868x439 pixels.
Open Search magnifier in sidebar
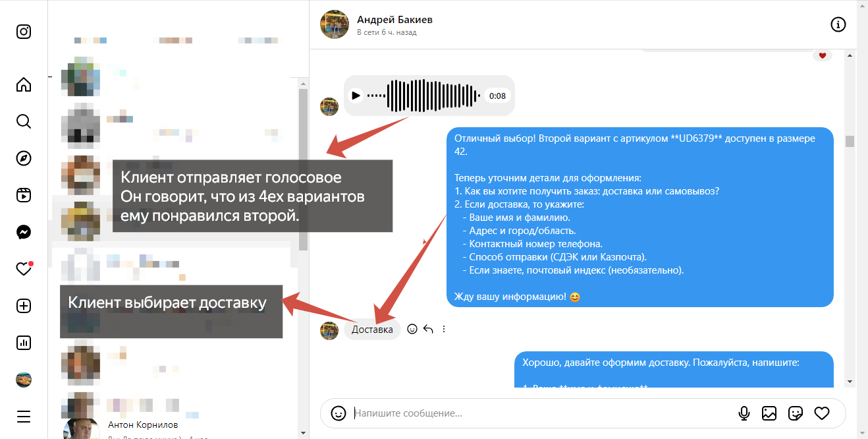pyautogui.click(x=24, y=121)
